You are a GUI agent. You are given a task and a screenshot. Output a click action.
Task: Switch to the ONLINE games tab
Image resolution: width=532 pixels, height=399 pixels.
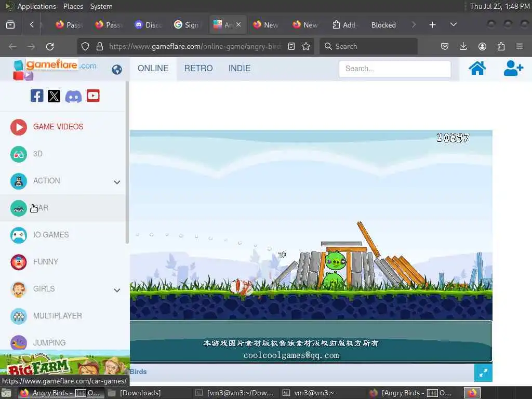[x=153, y=69]
